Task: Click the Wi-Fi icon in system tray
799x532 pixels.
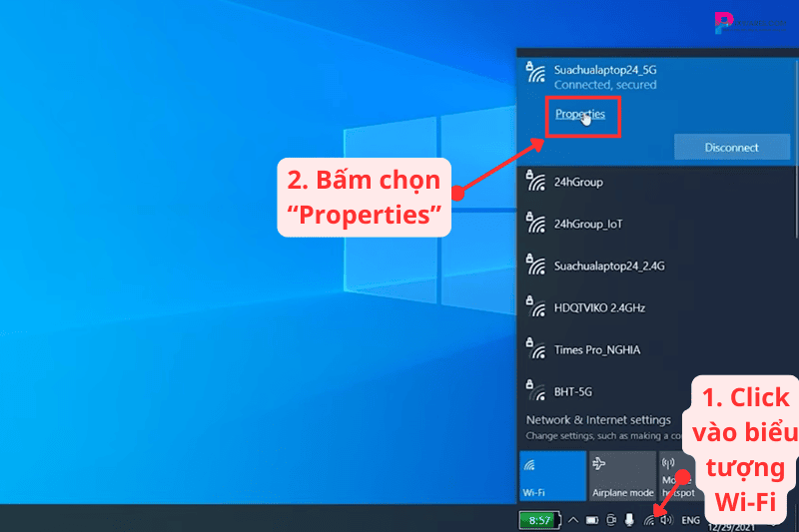Action: click(x=649, y=520)
